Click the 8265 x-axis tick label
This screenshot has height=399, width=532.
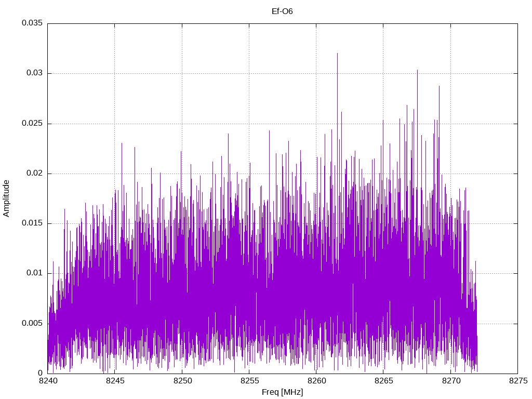click(x=384, y=381)
